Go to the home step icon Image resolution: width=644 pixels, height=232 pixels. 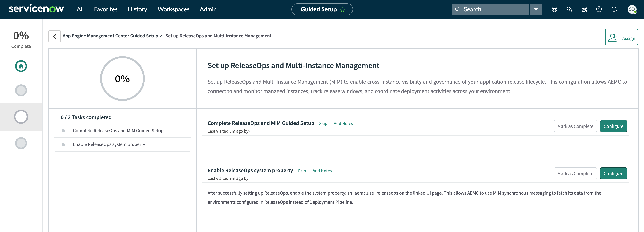pos(21,66)
